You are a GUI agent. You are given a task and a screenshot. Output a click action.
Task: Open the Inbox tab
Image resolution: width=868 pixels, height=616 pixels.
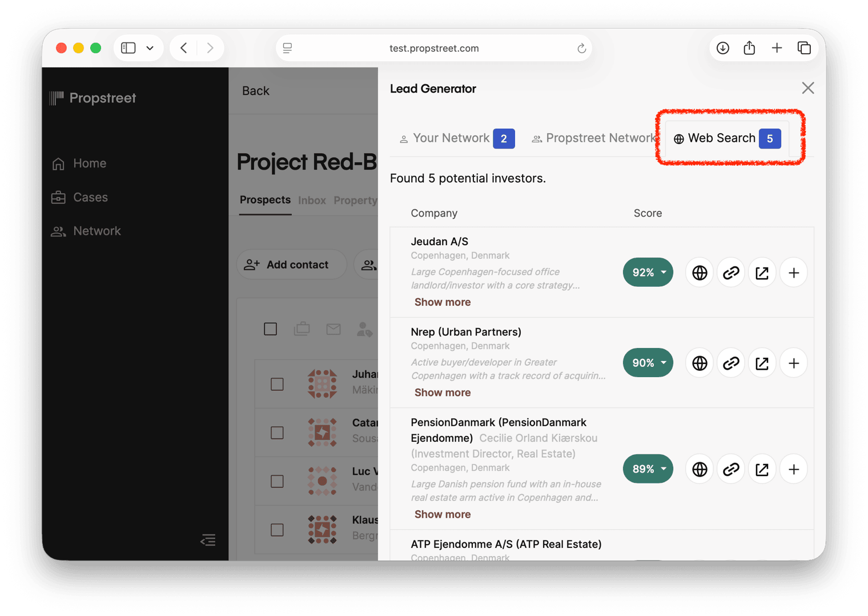pos(312,201)
